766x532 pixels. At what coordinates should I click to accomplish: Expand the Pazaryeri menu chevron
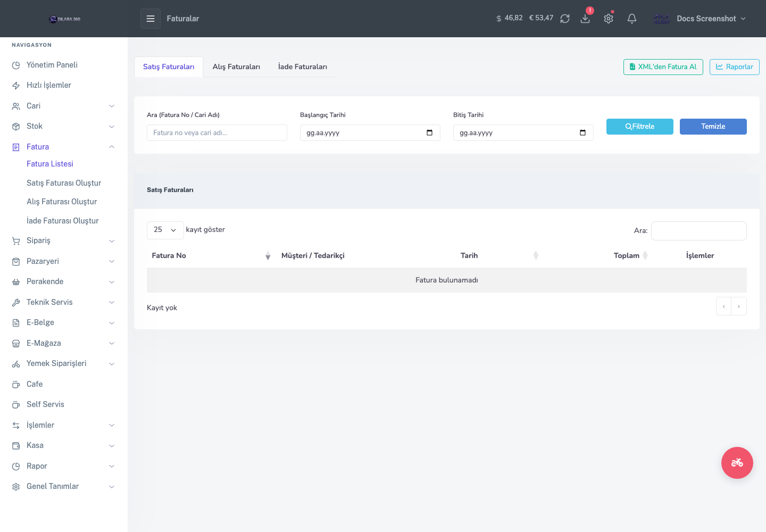click(112, 261)
